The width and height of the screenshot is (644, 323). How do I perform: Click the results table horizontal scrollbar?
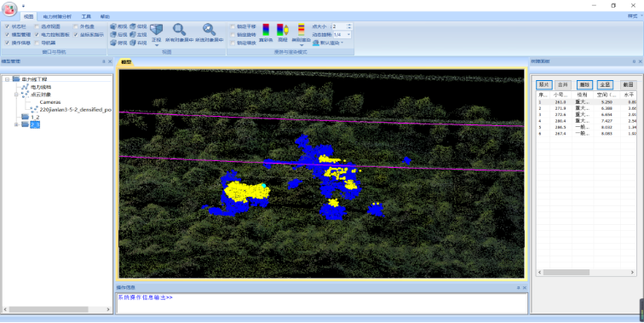(x=586, y=273)
